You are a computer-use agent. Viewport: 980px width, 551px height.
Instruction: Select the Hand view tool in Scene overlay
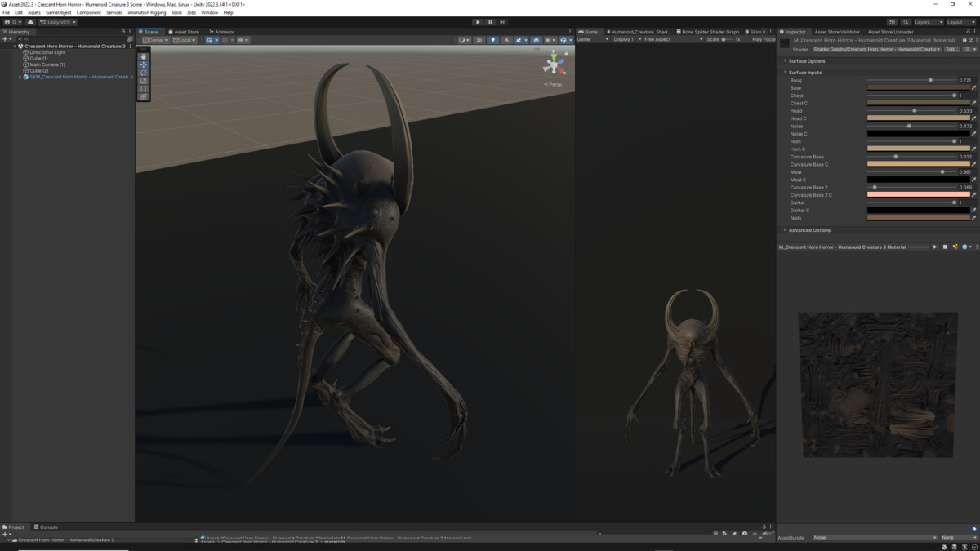[144, 56]
